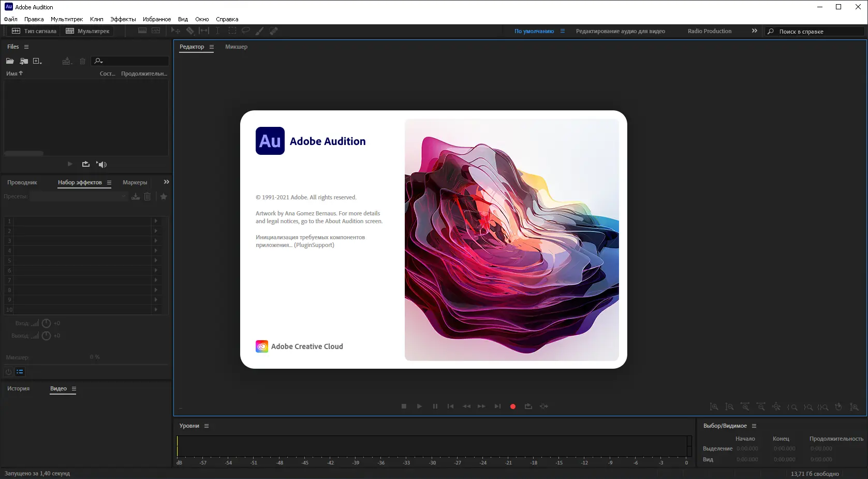This screenshot has width=868, height=479.
Task: Select the Spot Healing Brush tool
Action: click(274, 31)
